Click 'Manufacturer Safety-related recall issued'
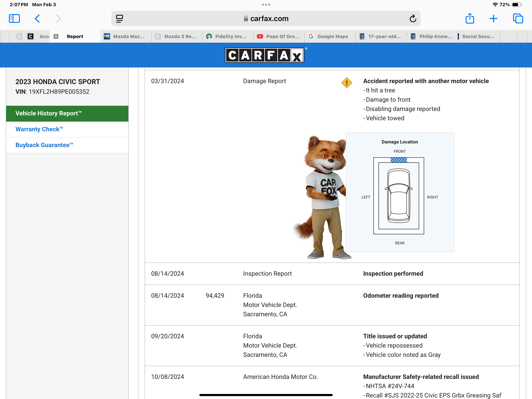This screenshot has height=399, width=532. [x=421, y=377]
